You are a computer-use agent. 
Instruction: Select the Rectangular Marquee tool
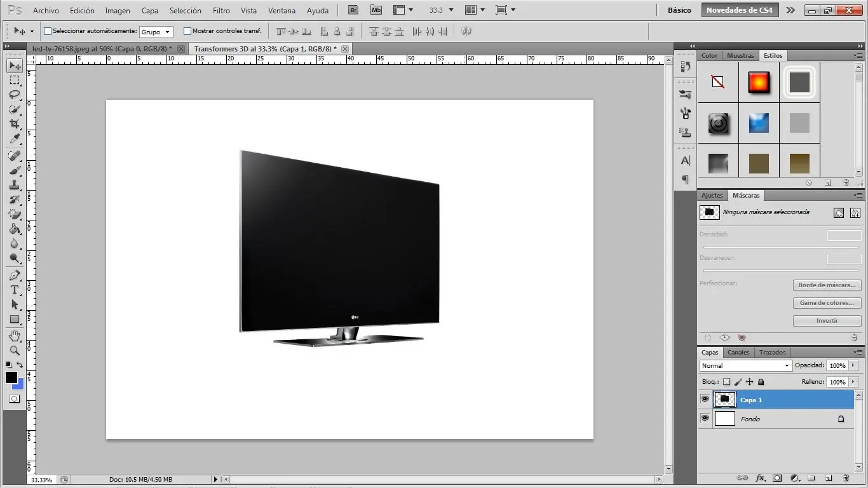click(15, 81)
